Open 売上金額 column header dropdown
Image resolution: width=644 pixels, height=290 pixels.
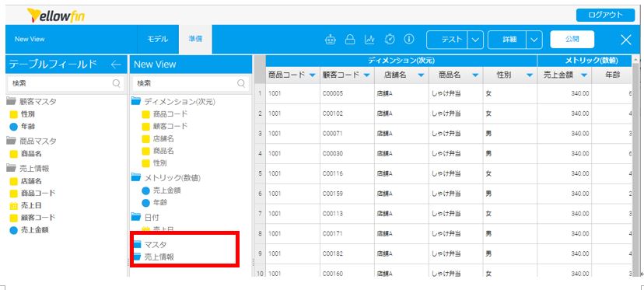[584, 75]
